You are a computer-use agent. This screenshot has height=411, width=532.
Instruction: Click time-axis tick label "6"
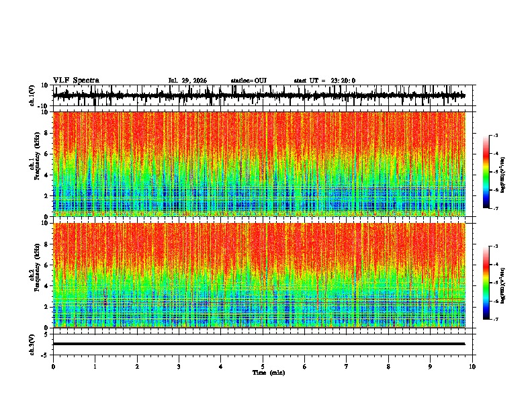pos(305,367)
